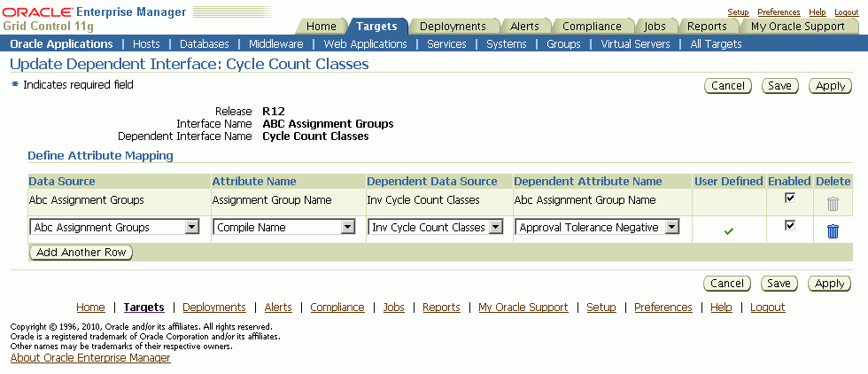Image resolution: width=868 pixels, height=374 pixels.
Task: Open Setup link in top header
Action: click(738, 12)
